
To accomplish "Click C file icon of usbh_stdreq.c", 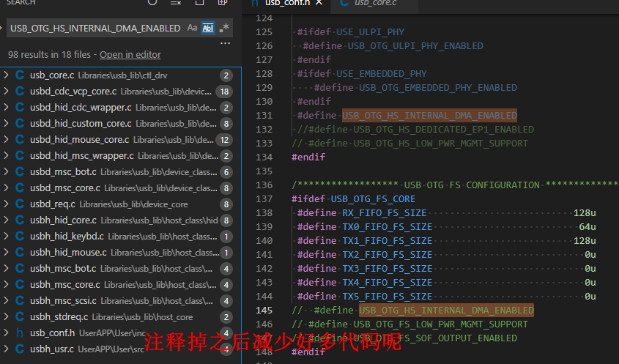I will 20,317.
